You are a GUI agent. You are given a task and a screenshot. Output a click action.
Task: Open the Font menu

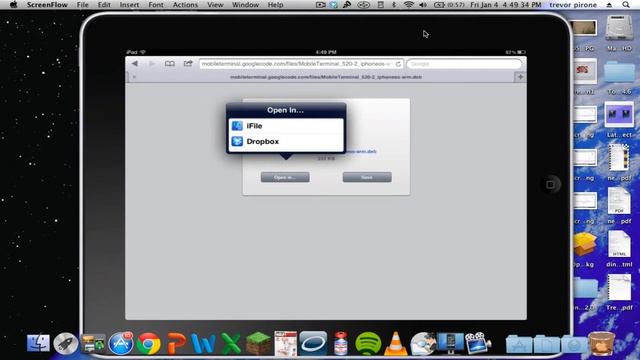pyautogui.click(x=156, y=5)
